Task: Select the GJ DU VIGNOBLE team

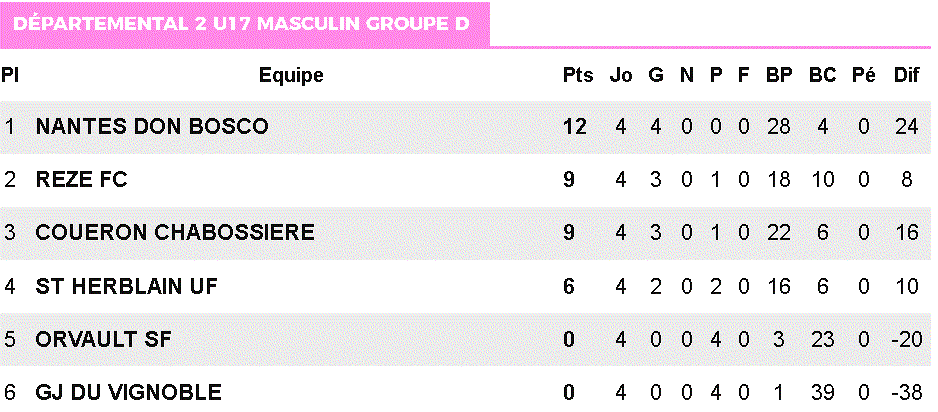Action: (x=128, y=392)
